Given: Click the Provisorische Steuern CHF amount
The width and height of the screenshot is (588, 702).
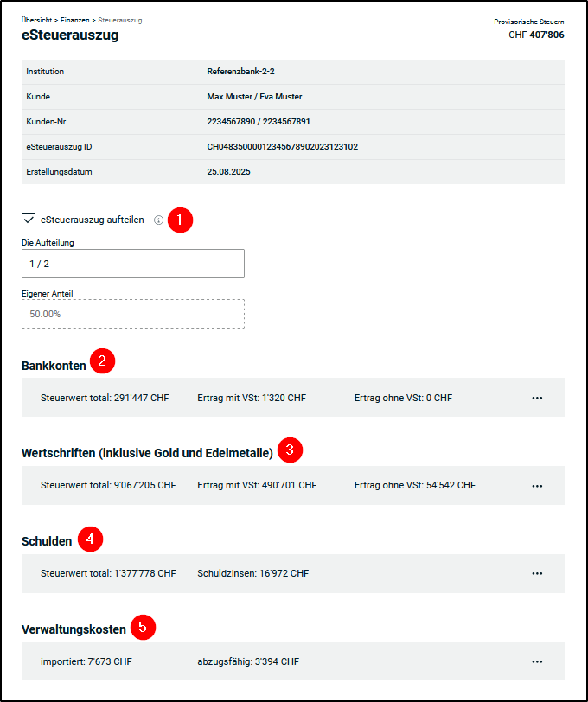Looking at the screenshot, I should (x=536, y=35).
